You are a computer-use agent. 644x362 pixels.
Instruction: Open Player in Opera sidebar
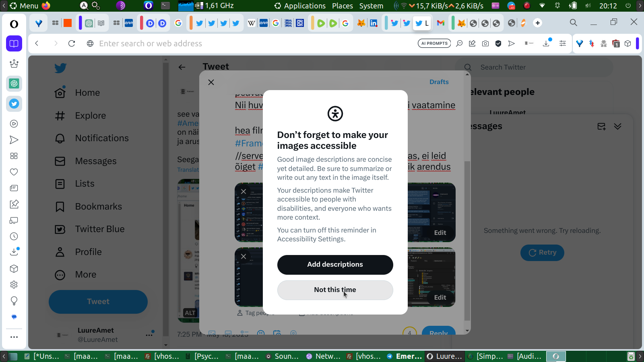(14, 124)
